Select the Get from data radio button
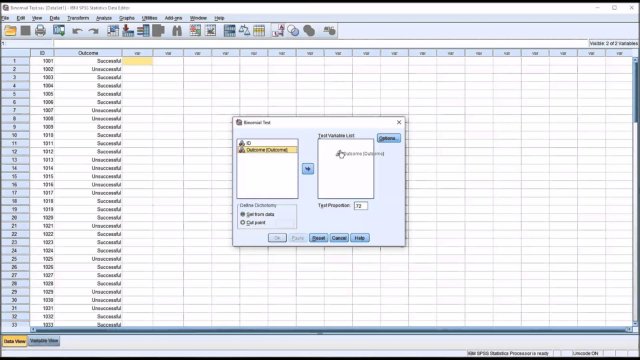Screen dimensions: 640x360 click(243, 214)
